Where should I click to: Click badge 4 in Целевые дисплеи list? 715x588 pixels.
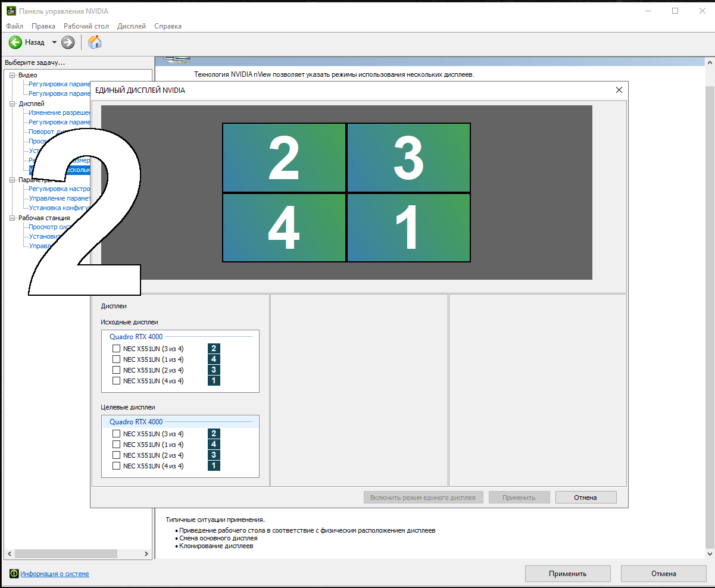(214, 445)
